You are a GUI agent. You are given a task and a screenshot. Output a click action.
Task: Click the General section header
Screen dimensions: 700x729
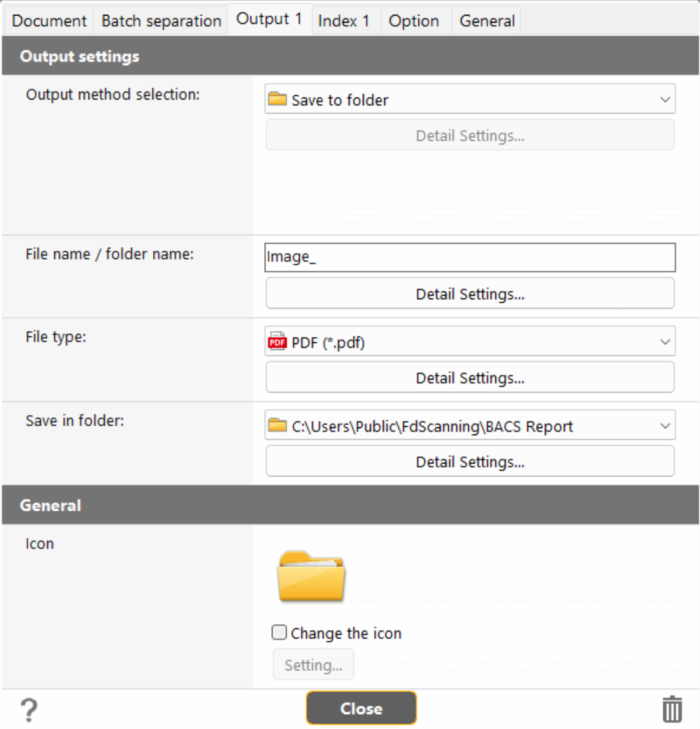click(x=351, y=505)
